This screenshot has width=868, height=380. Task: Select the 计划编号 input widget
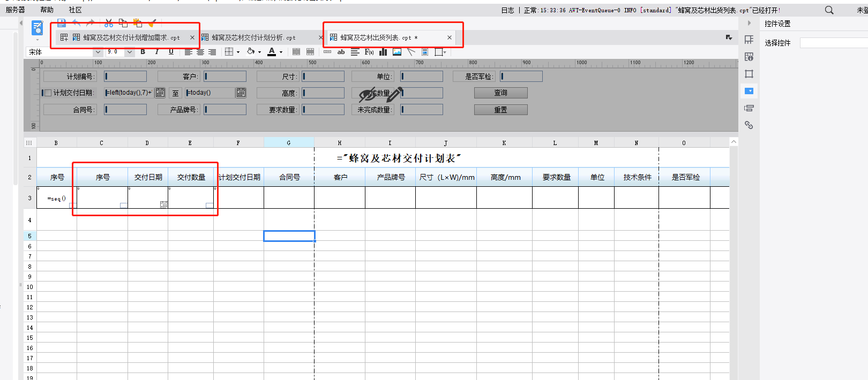tap(125, 77)
